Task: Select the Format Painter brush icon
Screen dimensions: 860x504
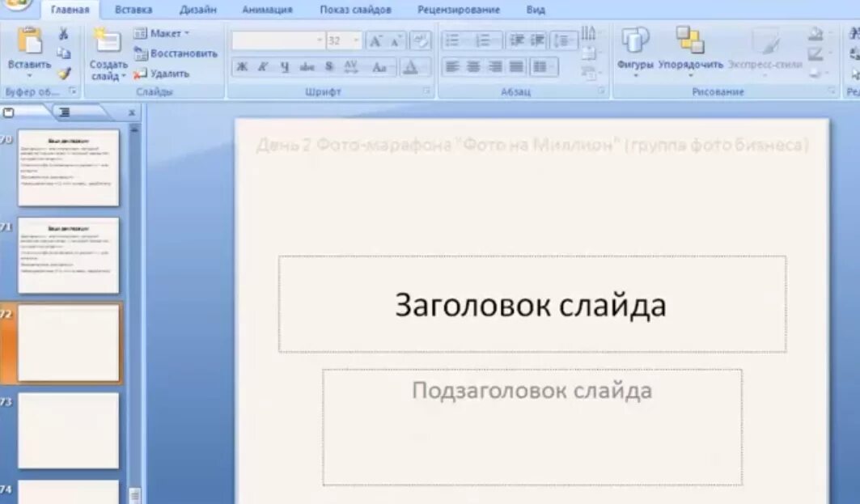Action: point(64,73)
